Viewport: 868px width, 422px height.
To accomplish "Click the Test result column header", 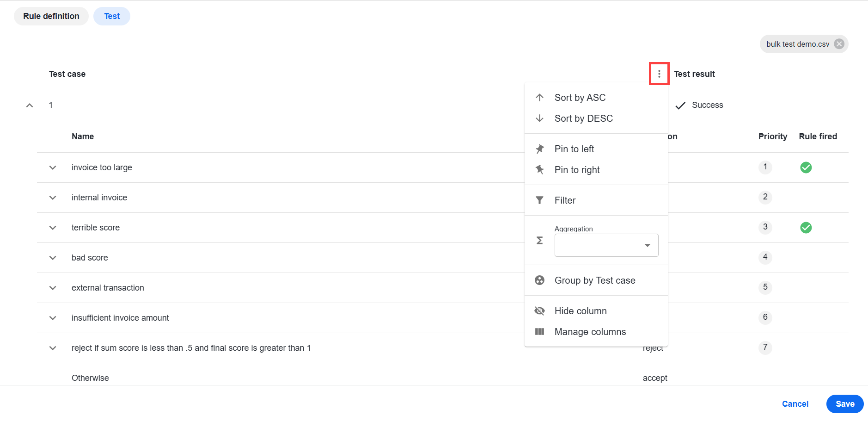I will pyautogui.click(x=694, y=74).
